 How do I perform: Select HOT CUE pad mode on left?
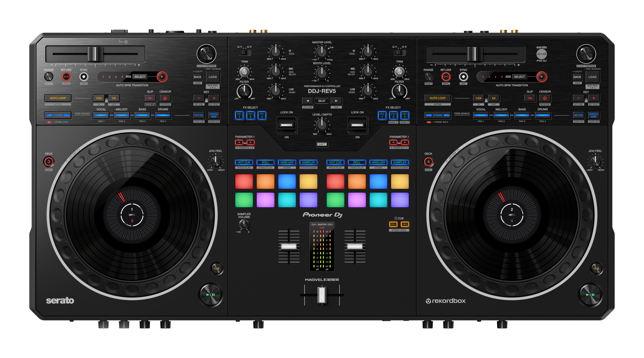[x=244, y=162]
